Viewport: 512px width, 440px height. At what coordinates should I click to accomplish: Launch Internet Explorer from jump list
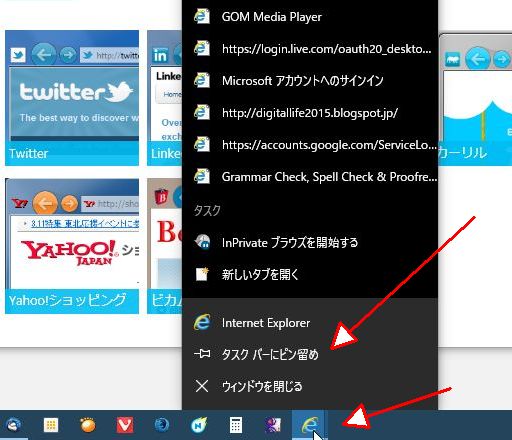(310, 323)
